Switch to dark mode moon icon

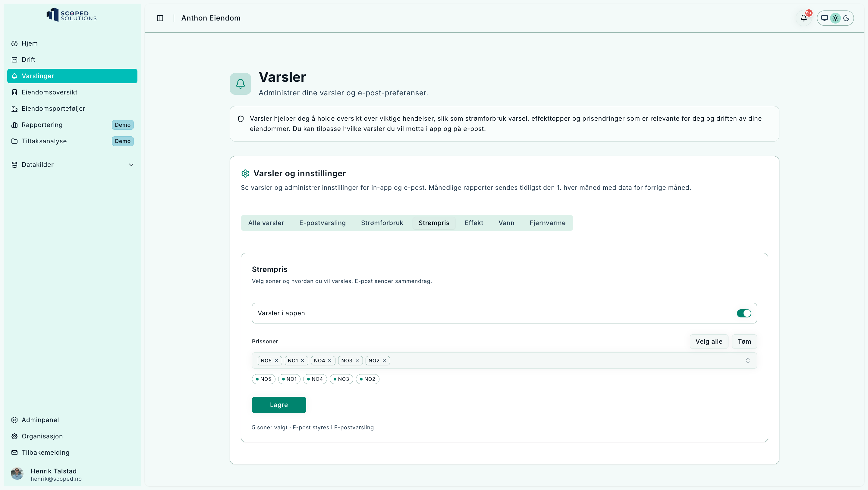(x=846, y=18)
